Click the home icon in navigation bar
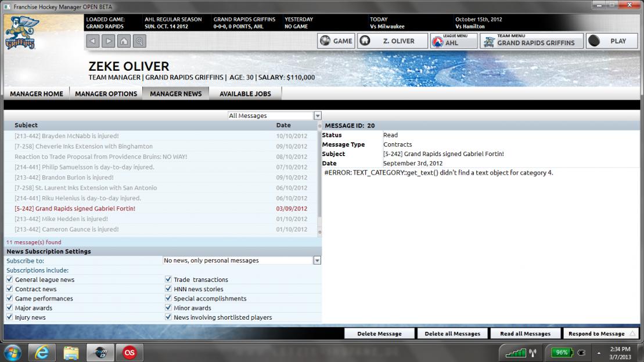Screen dimensions: 644x362 [x=124, y=41]
